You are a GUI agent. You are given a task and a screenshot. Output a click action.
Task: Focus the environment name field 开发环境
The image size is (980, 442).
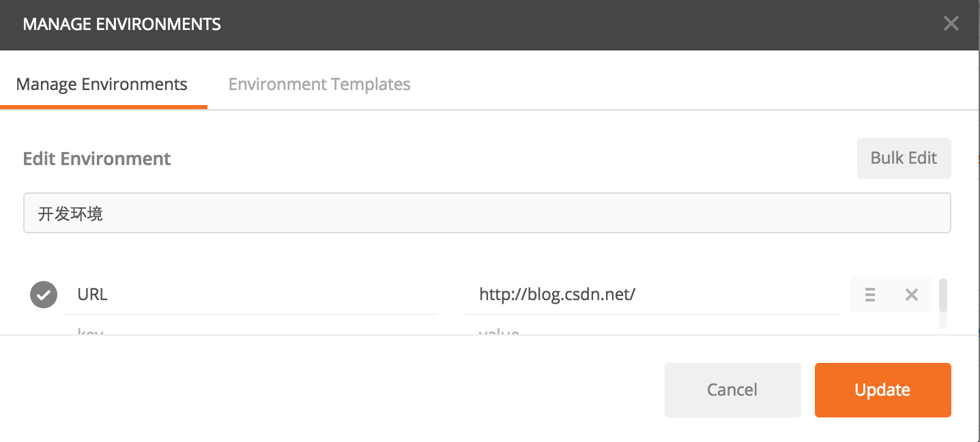coord(487,213)
